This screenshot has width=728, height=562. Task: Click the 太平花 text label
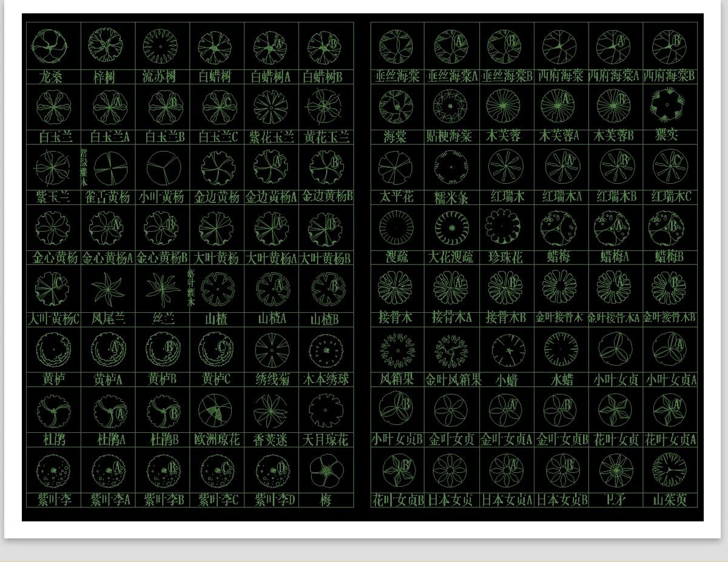[396, 197]
